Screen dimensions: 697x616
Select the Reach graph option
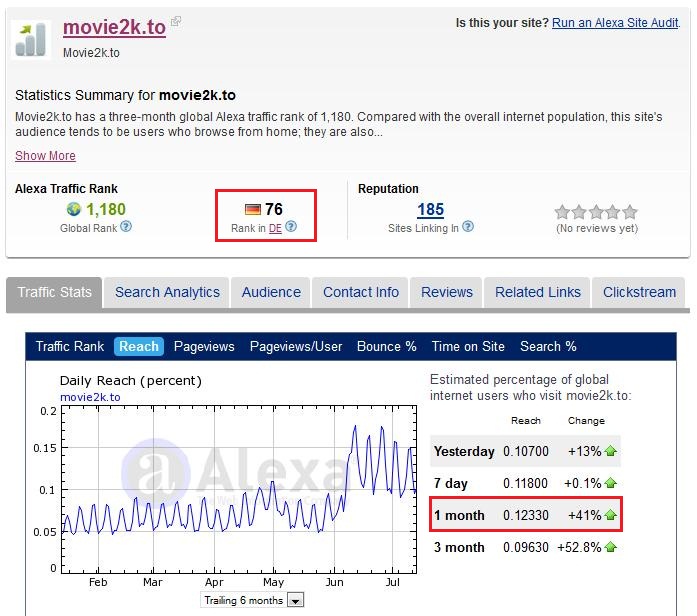(139, 346)
